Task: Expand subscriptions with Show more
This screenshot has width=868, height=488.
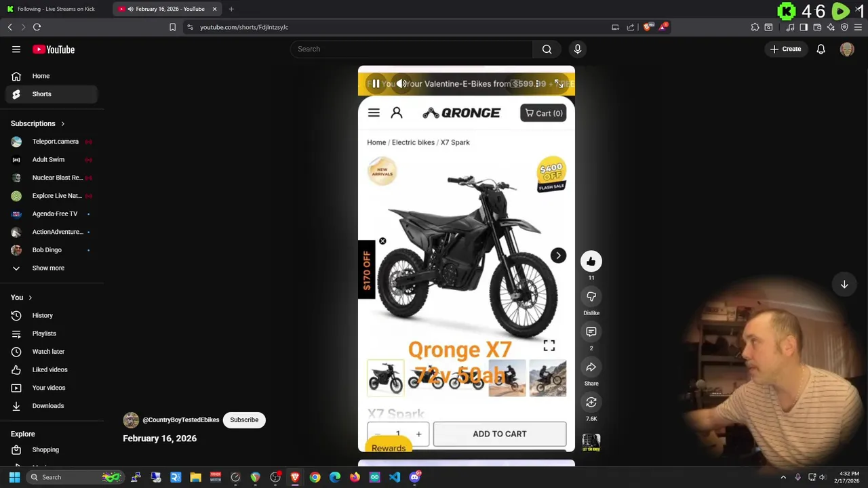Action: [52, 268]
